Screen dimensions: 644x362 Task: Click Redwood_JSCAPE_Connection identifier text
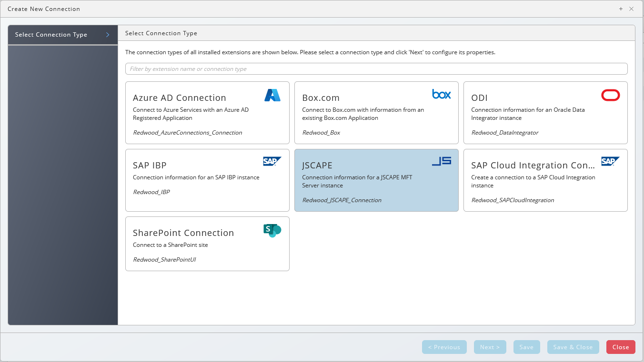coord(342,200)
